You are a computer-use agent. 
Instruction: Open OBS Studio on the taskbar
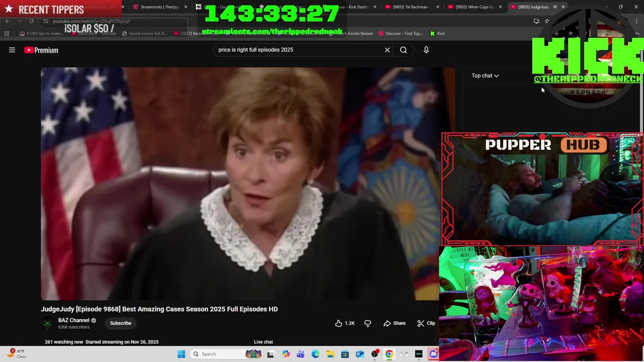374,354
